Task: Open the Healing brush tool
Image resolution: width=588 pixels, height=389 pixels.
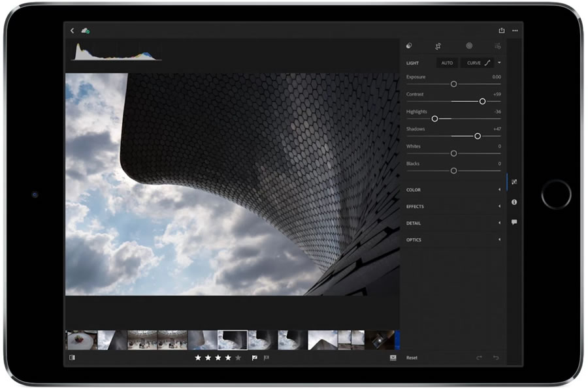Action: pos(409,46)
